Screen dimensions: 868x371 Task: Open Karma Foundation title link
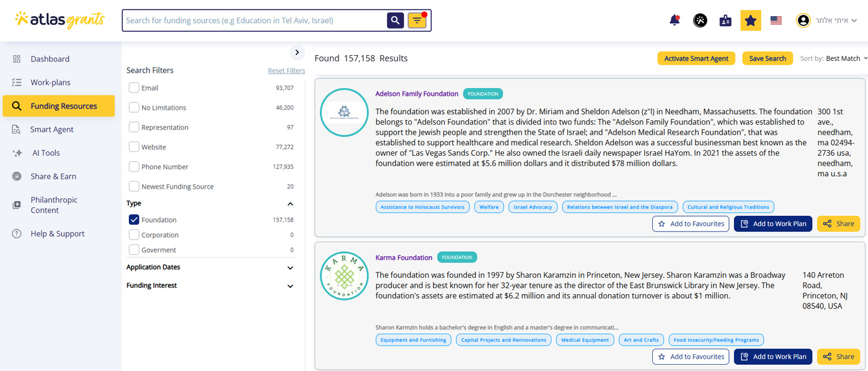pos(404,257)
